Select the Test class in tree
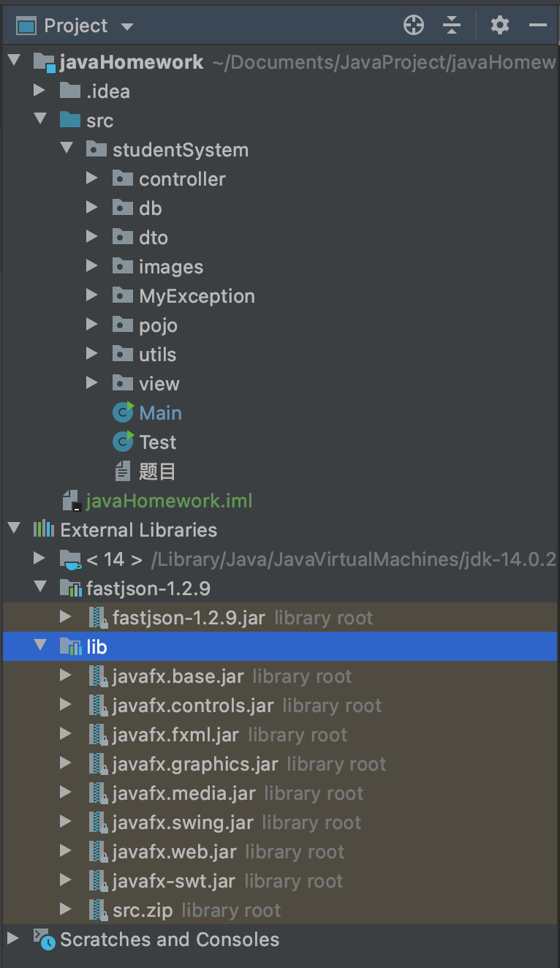 [x=158, y=442]
